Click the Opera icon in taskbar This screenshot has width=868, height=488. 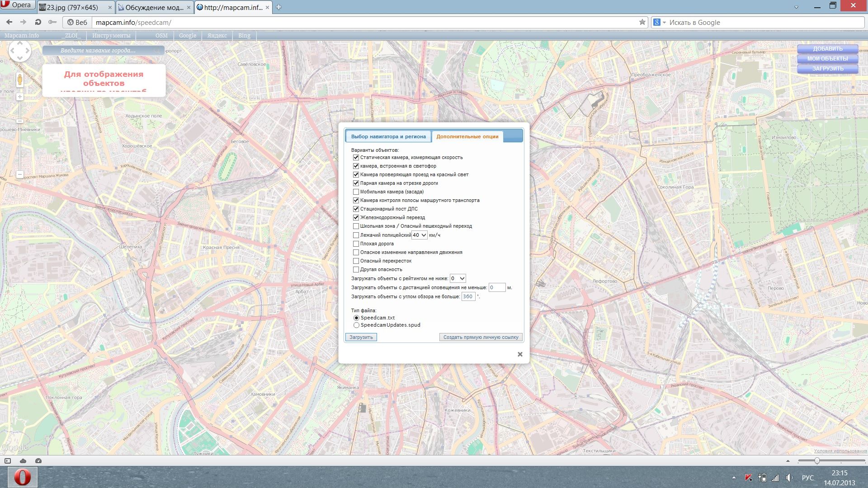tap(22, 477)
